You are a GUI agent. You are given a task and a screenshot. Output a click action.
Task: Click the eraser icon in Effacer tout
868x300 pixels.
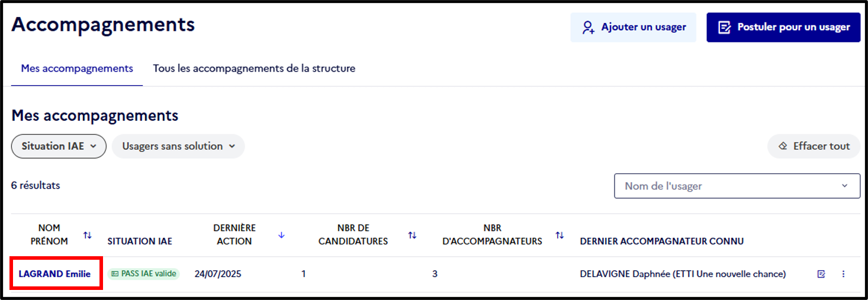click(x=783, y=146)
